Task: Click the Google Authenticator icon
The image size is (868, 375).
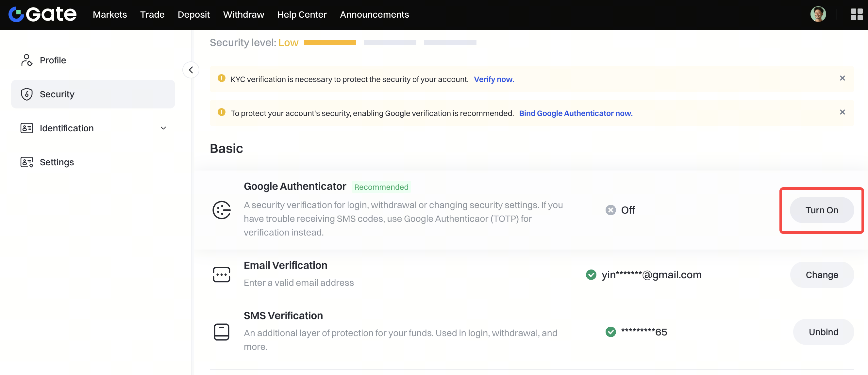Action: pyautogui.click(x=221, y=210)
